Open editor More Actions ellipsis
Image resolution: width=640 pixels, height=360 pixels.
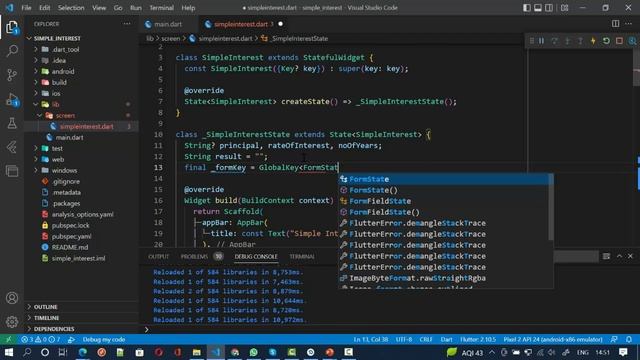pos(629,24)
